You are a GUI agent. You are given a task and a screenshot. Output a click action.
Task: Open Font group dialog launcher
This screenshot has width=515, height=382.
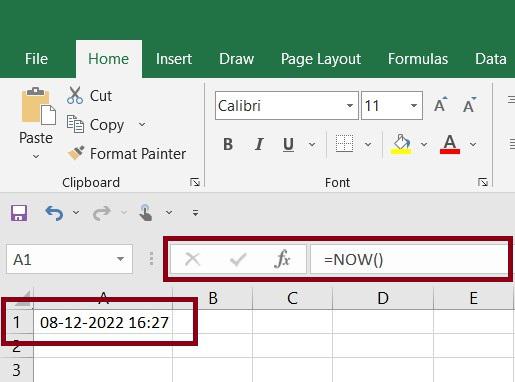[x=483, y=182]
